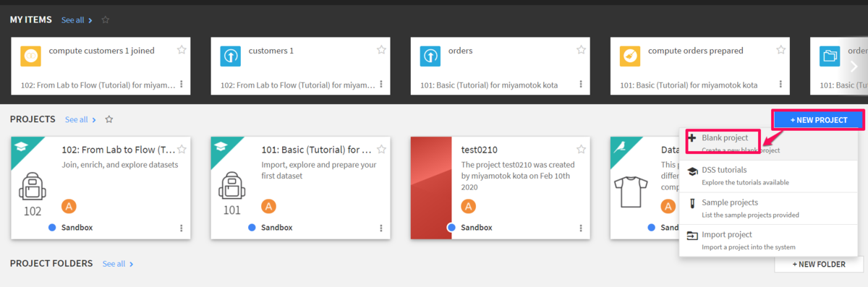
Task: Click the + NEW FOLDER button
Action: pyautogui.click(x=819, y=265)
